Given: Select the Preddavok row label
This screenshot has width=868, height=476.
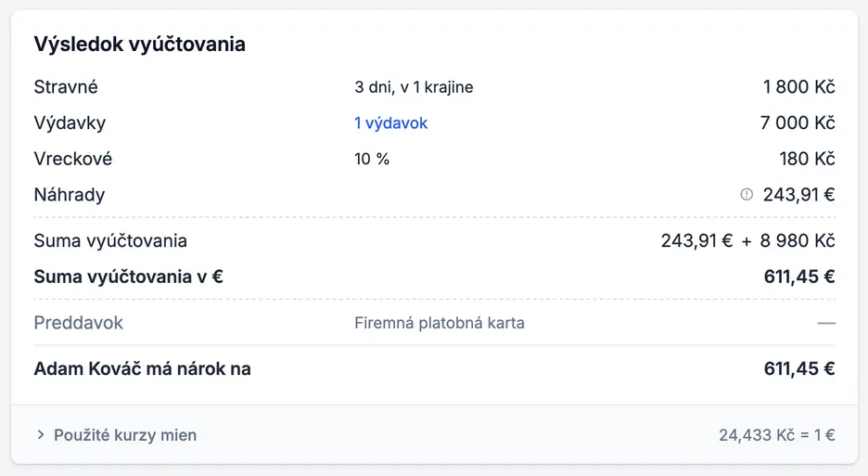Looking at the screenshot, I should 79,323.
